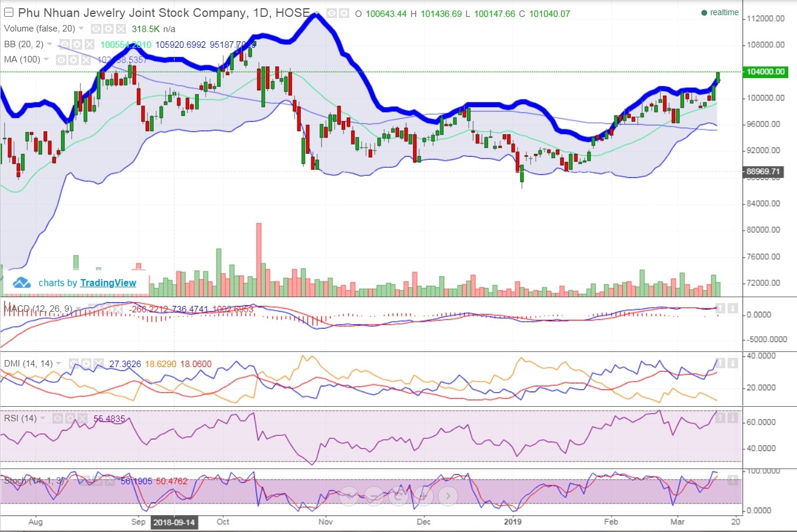Expand the RSI (14) dropdown arrow
This screenshot has height=532, width=797.
coord(43,418)
